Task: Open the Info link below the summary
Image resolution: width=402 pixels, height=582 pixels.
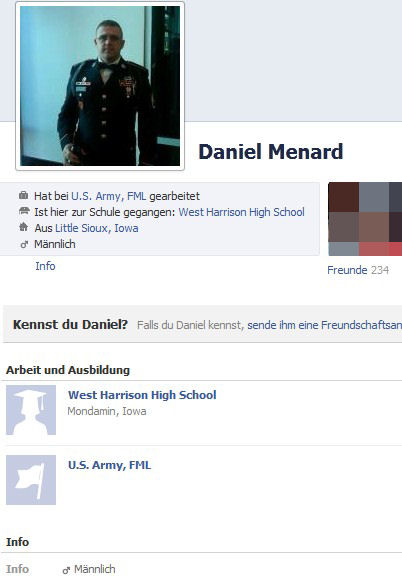Action: (x=45, y=266)
